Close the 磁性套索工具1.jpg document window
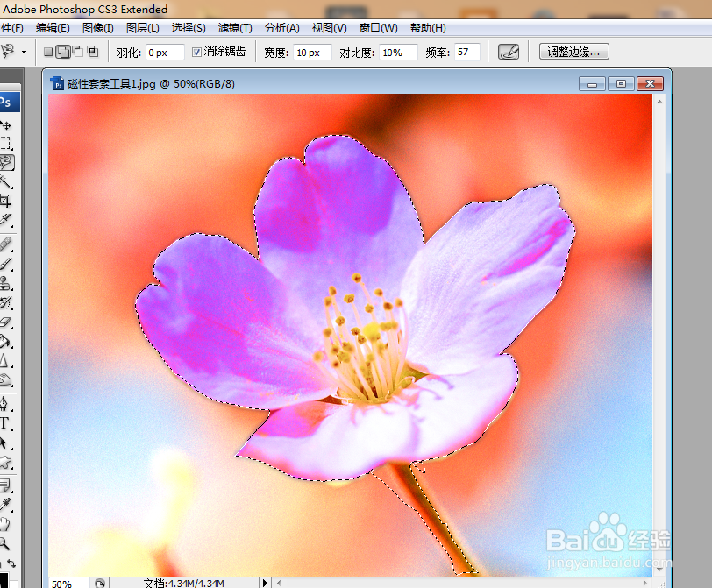Image resolution: width=712 pixels, height=588 pixels. pyautogui.click(x=651, y=84)
